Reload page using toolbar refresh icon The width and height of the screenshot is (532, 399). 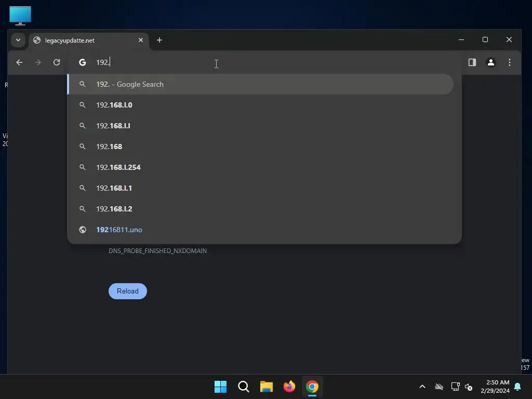point(57,62)
